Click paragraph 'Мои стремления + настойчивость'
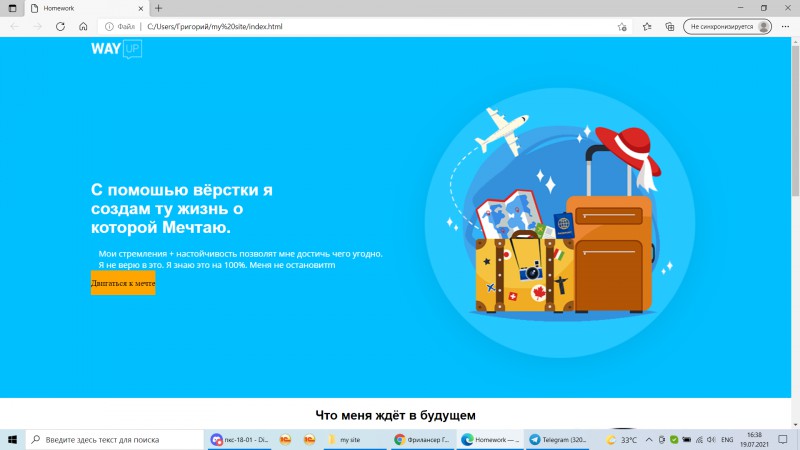Screen dimensions: 800x450 coord(240,259)
